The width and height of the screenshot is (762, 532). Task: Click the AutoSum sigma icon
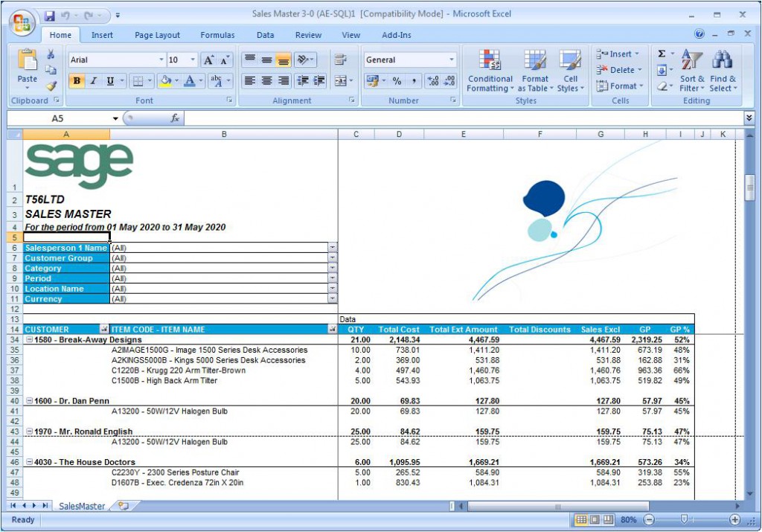[662, 54]
